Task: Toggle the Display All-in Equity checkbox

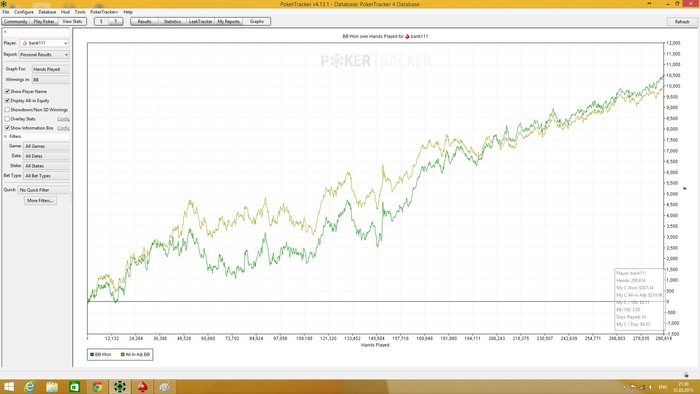Action: pyautogui.click(x=7, y=100)
